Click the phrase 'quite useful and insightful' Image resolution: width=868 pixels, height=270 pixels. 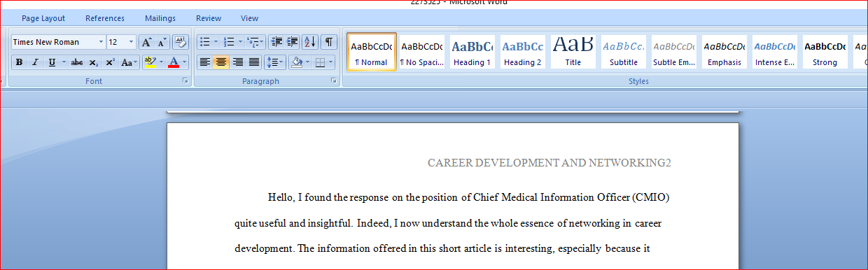(293, 224)
